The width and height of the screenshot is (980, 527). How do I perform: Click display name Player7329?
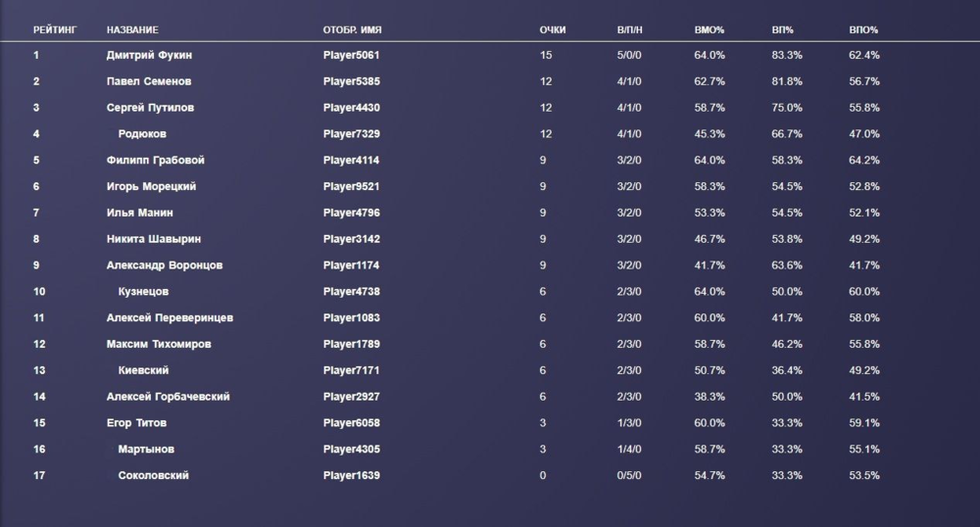coord(352,134)
